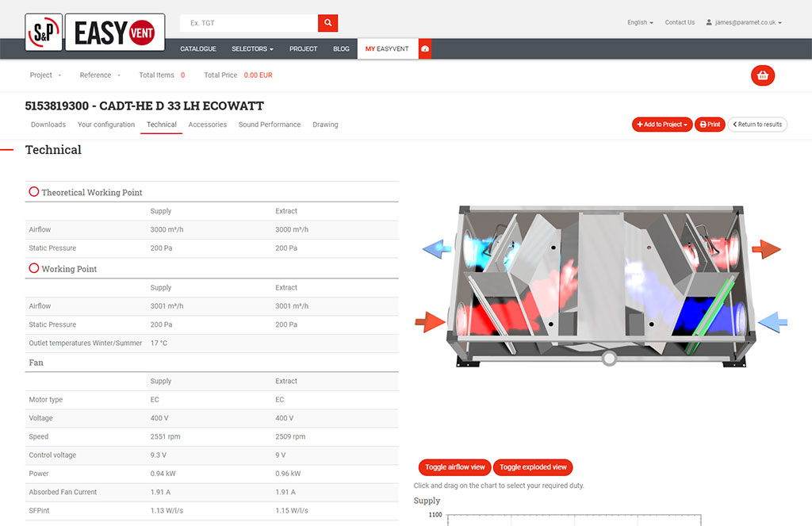
Task: Click product title 5153819300 CADT-HE D 33 LH ECOWATT
Action: (144, 106)
